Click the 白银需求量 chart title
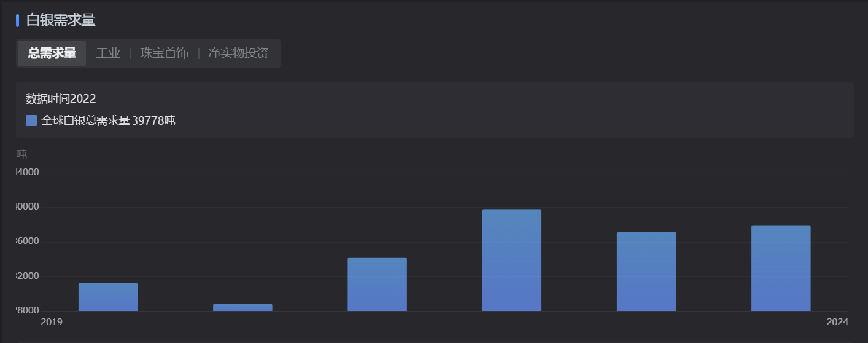 [x=61, y=20]
